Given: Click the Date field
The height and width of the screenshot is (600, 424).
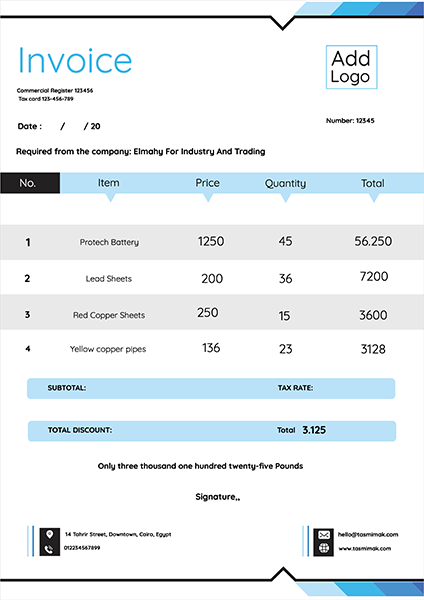Looking at the screenshot, I should (59, 126).
